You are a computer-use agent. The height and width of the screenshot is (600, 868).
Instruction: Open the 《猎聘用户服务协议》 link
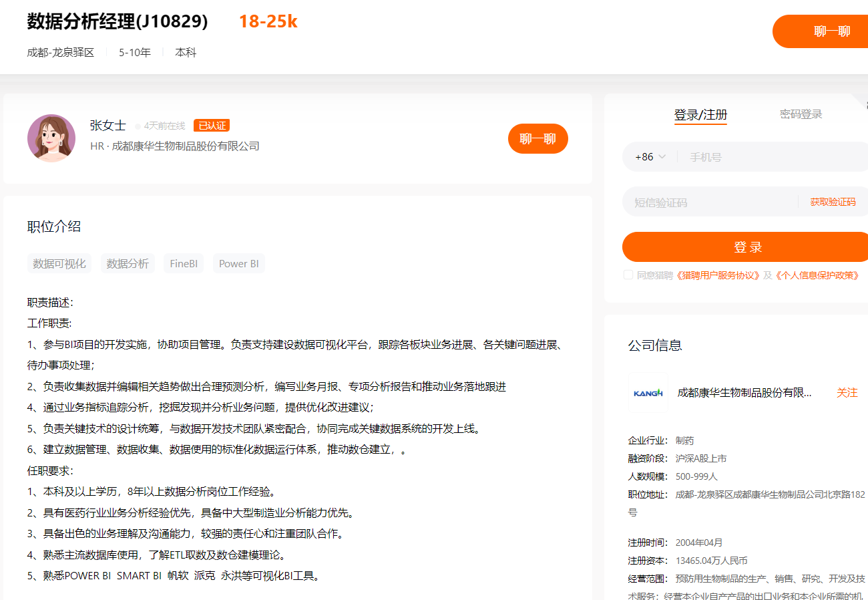(x=718, y=275)
